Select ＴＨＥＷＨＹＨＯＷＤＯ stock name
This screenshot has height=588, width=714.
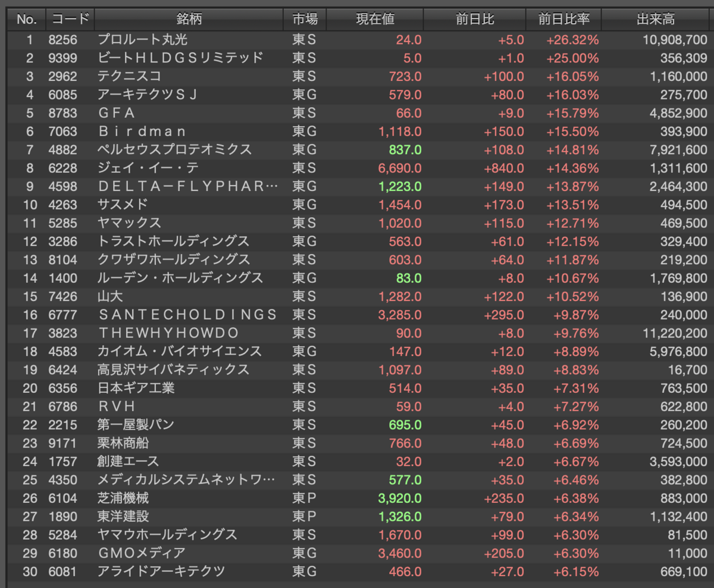tap(168, 333)
